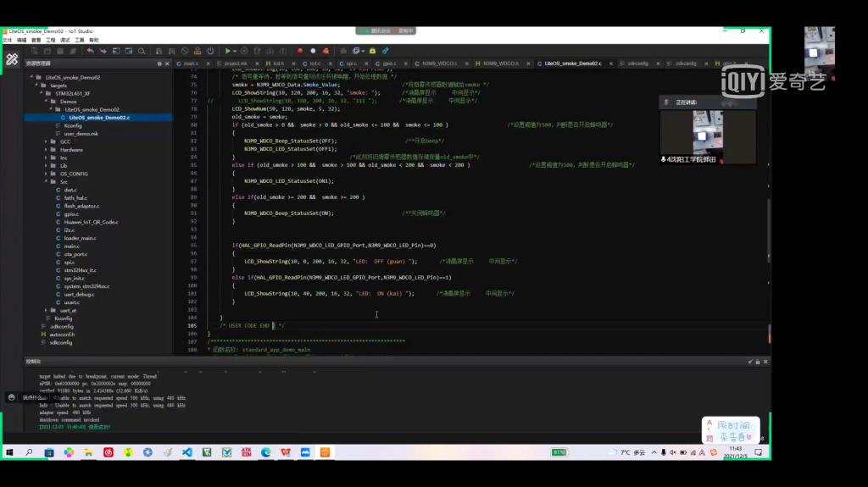Open autoconf.h in the file tree

[62, 335]
